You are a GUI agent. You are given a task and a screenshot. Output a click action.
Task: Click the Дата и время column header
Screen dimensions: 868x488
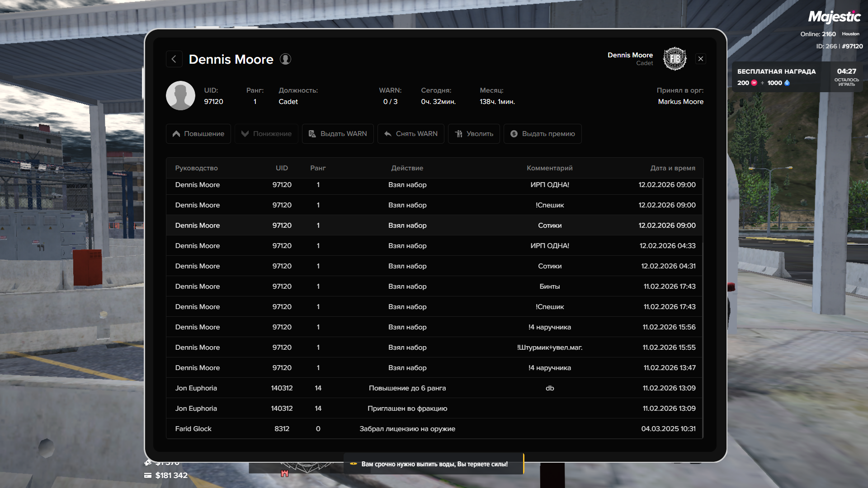tap(673, 168)
